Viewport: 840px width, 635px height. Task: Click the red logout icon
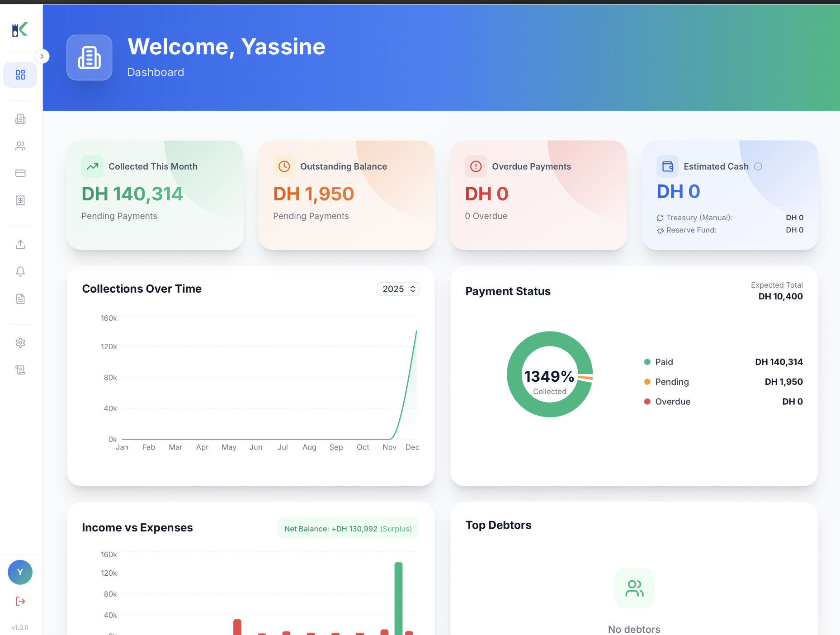[x=20, y=601]
